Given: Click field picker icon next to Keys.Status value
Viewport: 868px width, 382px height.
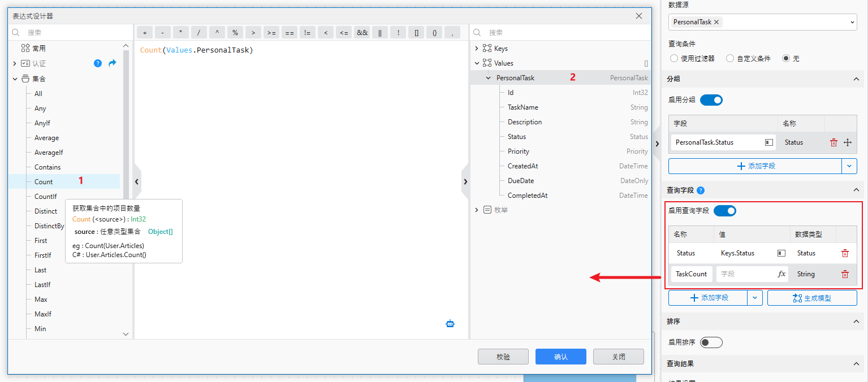Looking at the screenshot, I should (x=782, y=253).
